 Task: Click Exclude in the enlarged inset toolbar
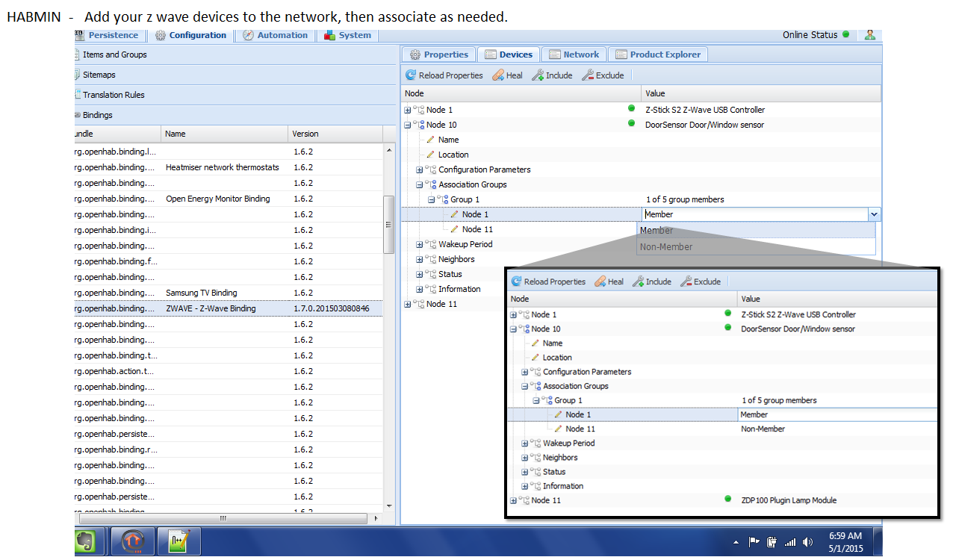(701, 281)
